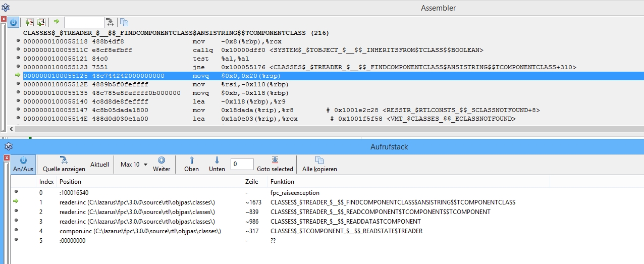Click the FINDCOMPONENTCLASS function cell in call stack
The width and height of the screenshot is (644, 264).
(x=393, y=202)
